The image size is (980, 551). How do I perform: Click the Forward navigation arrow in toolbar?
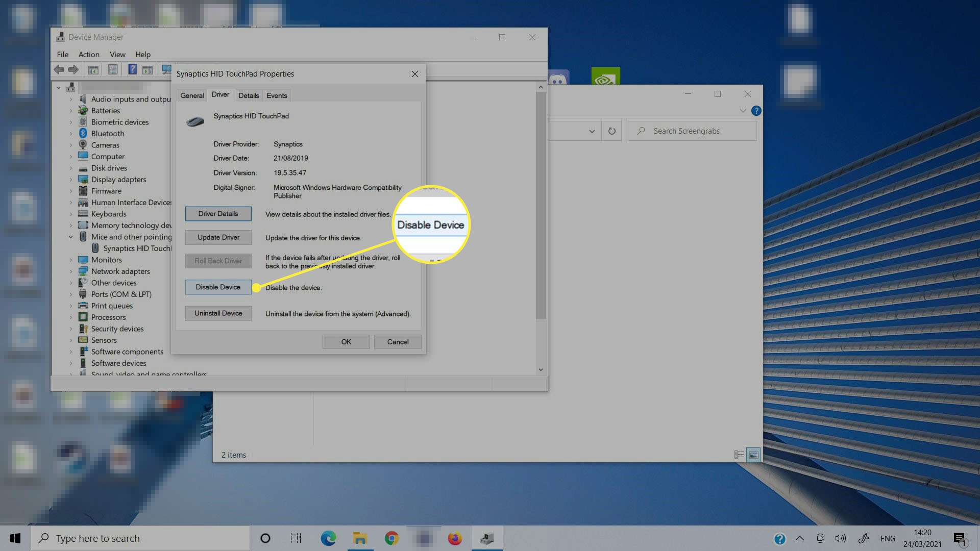(x=73, y=69)
